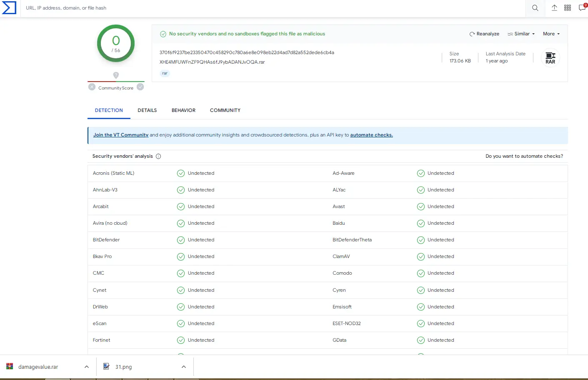This screenshot has height=380, width=588.
Task: Expand options for damagevalue.rar download
Action: (x=87, y=367)
